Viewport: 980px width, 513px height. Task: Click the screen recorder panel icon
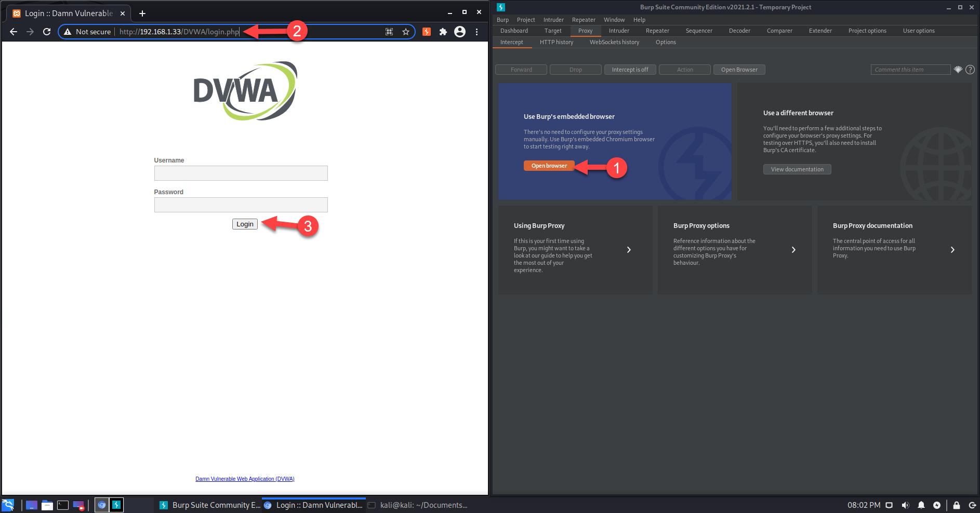coord(78,505)
